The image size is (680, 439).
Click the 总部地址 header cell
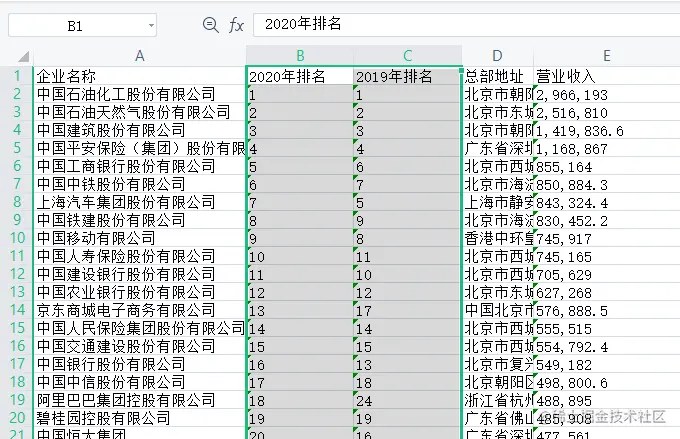pos(497,76)
